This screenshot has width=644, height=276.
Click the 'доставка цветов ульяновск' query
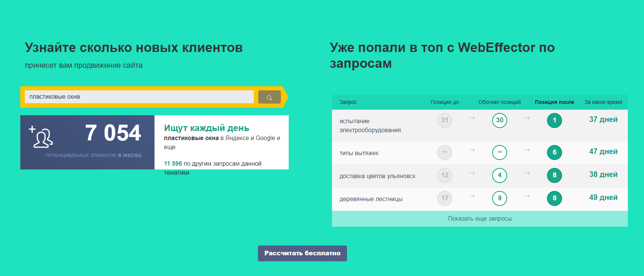click(x=377, y=176)
